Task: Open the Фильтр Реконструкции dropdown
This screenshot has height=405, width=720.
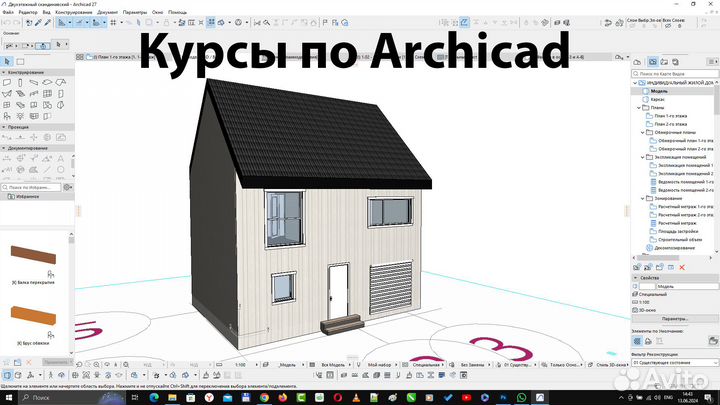Action: click(675, 363)
